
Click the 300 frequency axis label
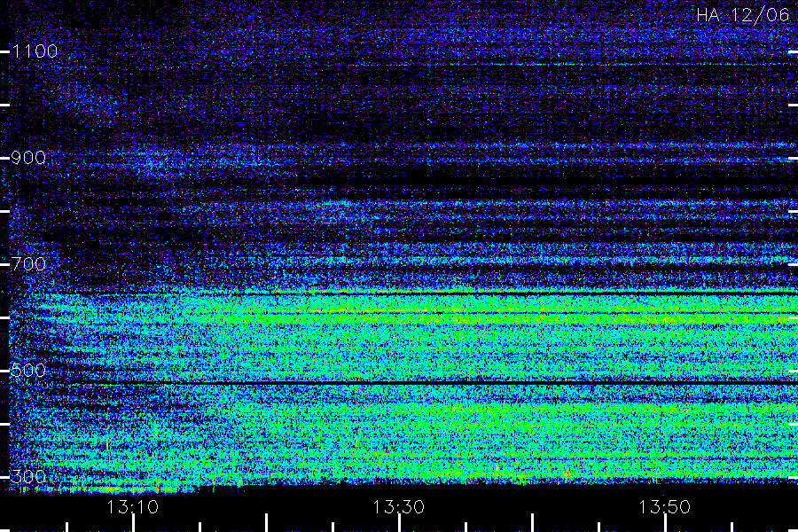pyautogui.click(x=28, y=477)
